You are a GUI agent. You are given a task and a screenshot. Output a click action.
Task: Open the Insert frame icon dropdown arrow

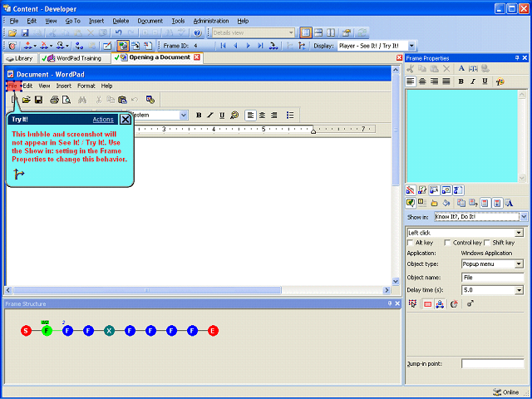point(35,46)
